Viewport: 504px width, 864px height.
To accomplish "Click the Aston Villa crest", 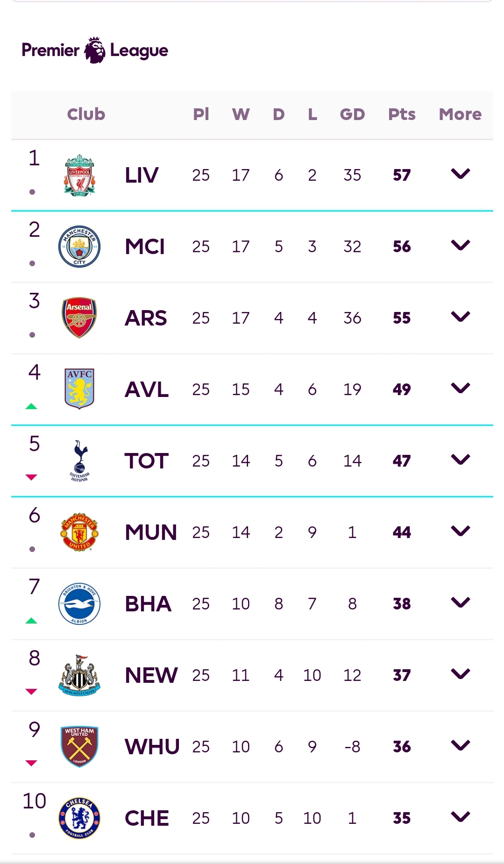I will coord(79,389).
